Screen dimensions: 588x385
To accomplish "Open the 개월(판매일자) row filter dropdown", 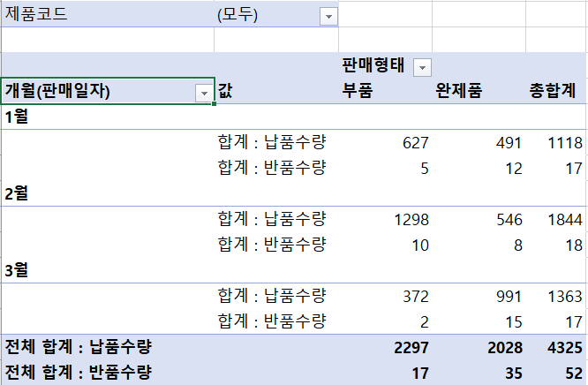I will [205, 92].
